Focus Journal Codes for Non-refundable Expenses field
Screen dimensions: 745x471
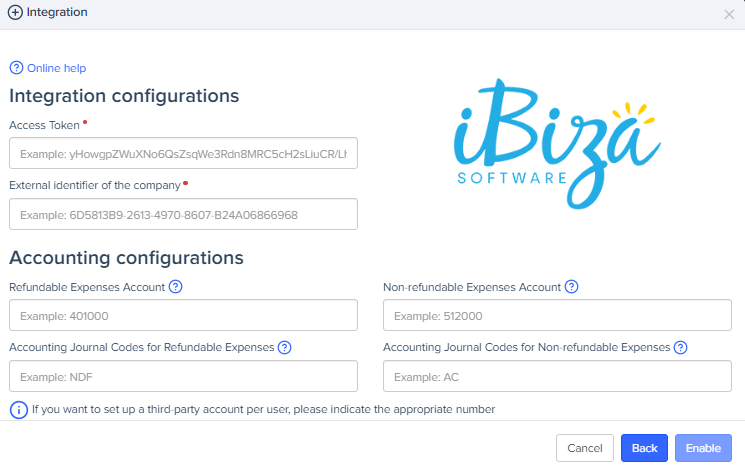point(557,376)
